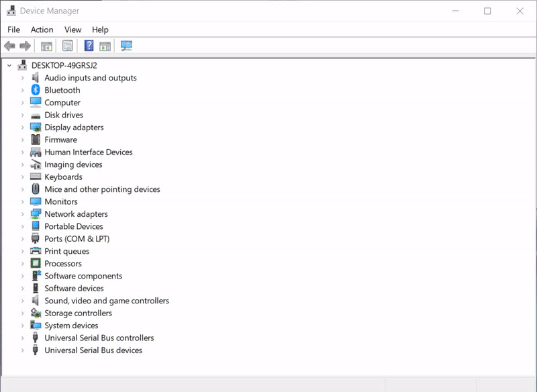Open the Help menu
The height and width of the screenshot is (392, 537).
coord(100,30)
